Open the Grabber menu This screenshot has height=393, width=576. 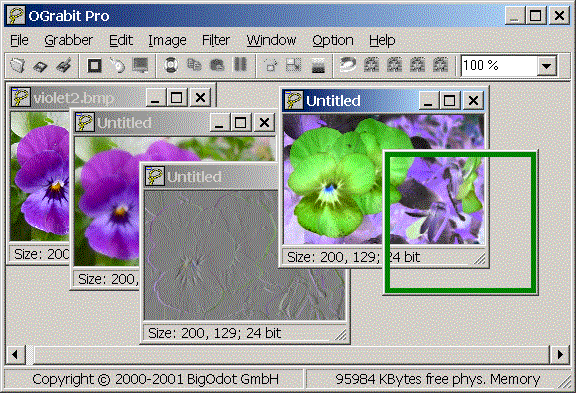(x=68, y=40)
